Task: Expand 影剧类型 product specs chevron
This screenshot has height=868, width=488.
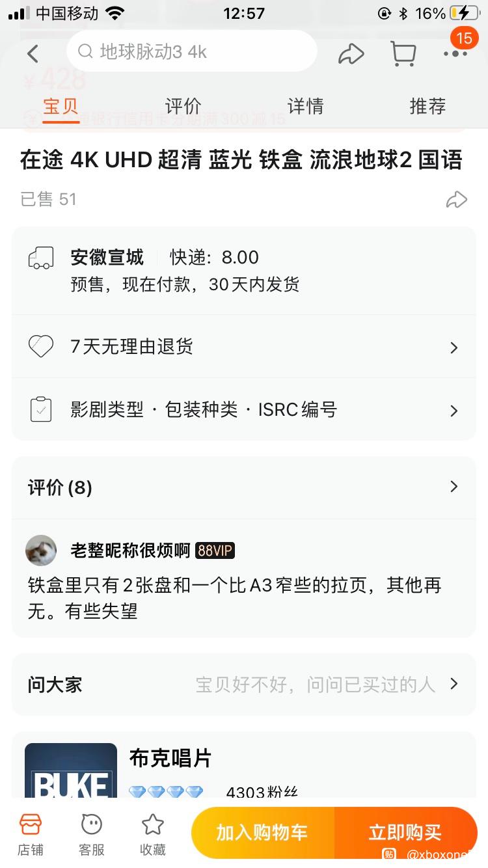Action: pos(454,411)
